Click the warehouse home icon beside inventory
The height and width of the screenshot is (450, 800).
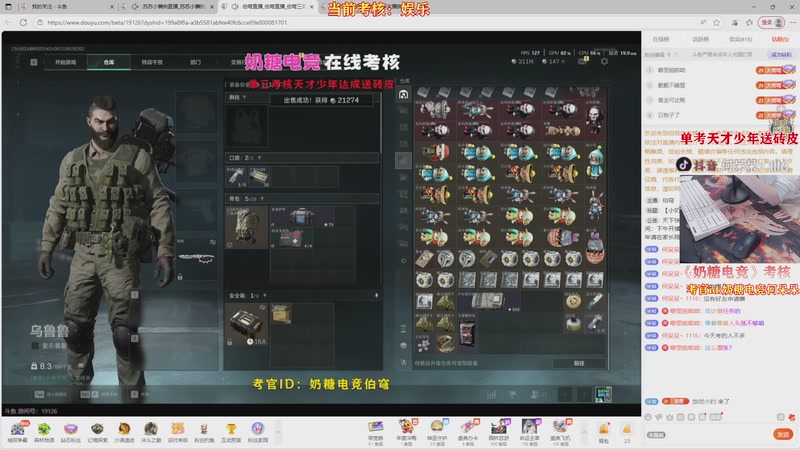point(404,94)
